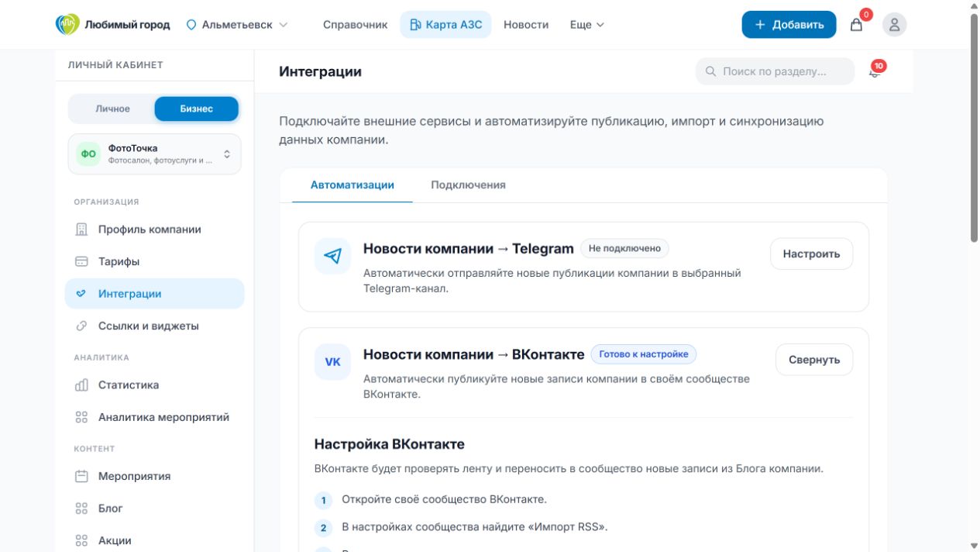Click step text Откройте своё сообщество ВКонтакте
980x552 pixels.
coord(445,499)
